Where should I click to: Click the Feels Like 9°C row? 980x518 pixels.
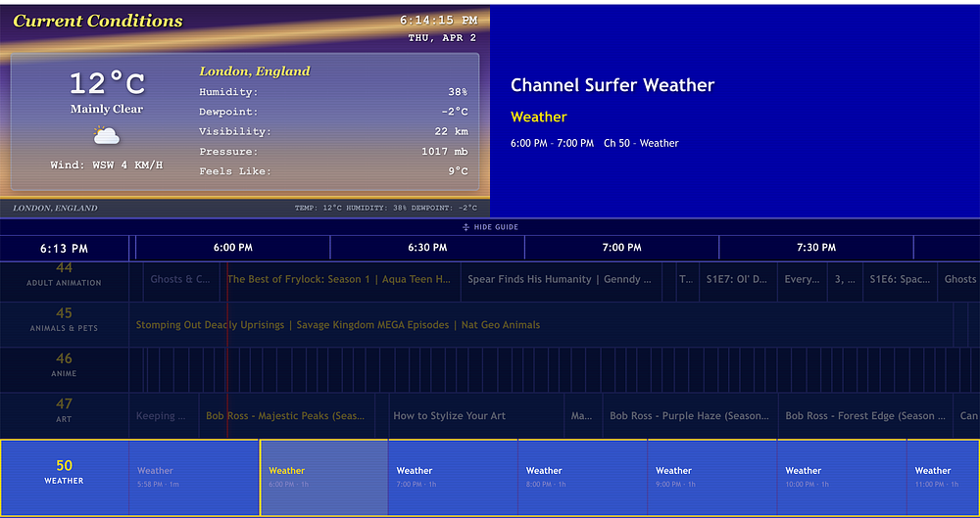point(334,170)
